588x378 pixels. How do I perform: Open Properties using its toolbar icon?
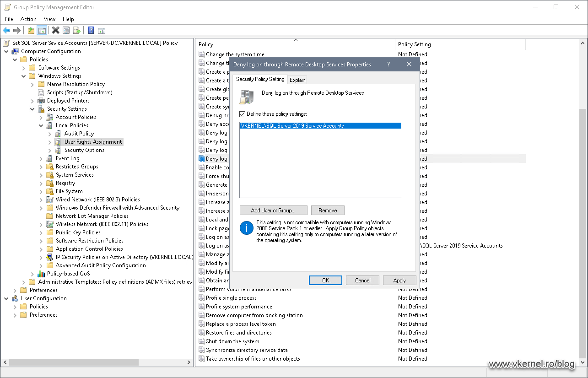[66, 30]
